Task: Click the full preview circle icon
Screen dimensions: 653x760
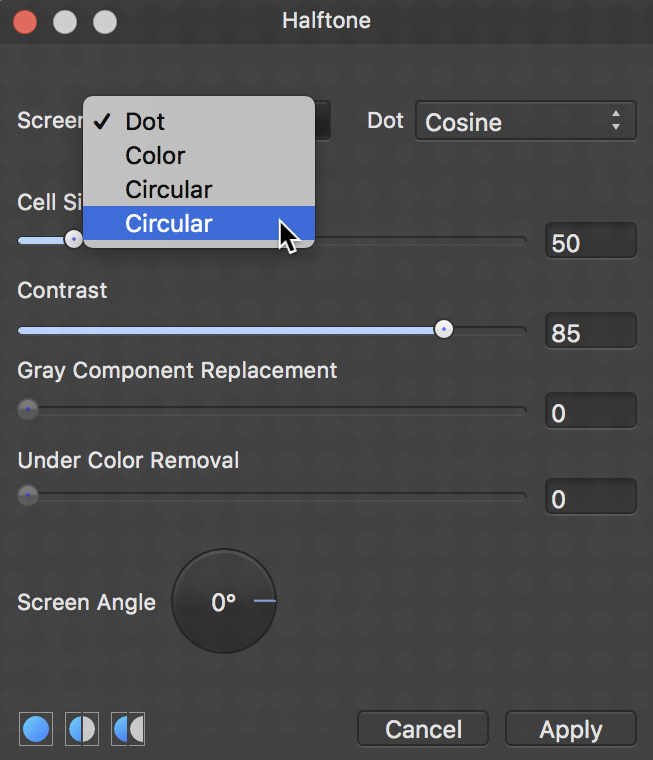Action: coord(36,728)
